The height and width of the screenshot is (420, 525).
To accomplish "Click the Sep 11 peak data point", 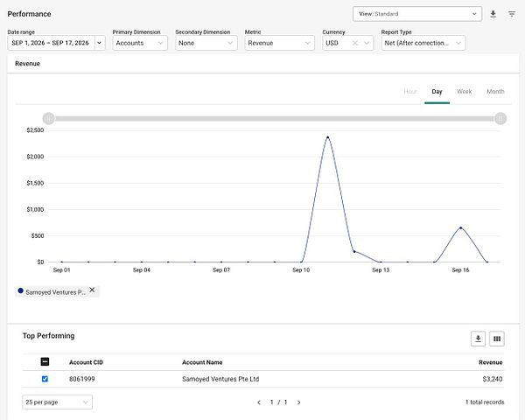I will (327, 137).
